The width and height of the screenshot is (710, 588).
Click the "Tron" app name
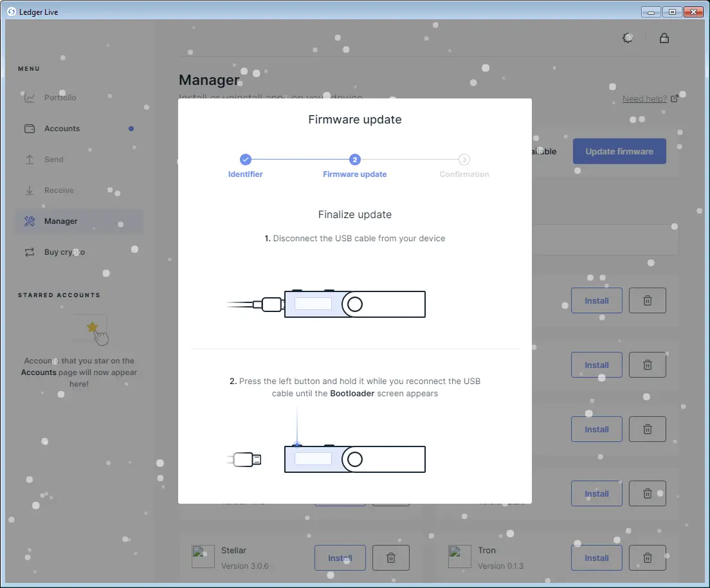tap(487, 551)
